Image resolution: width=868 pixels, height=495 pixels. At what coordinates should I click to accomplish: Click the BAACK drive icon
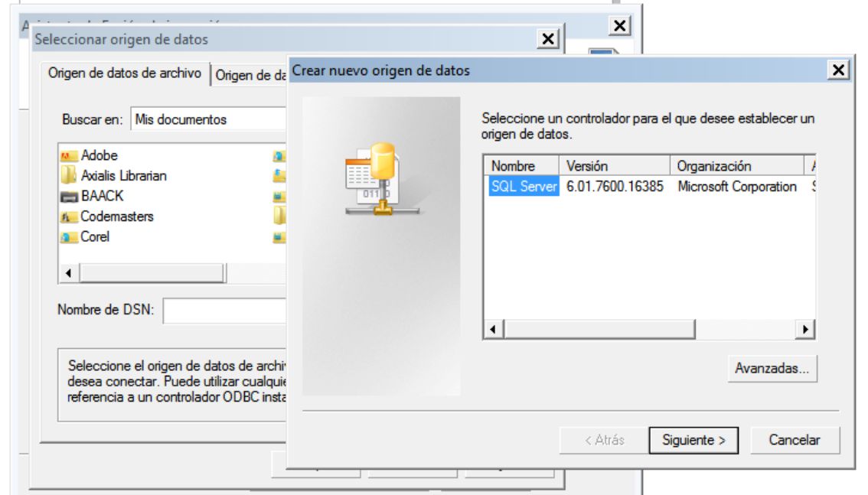pyautogui.click(x=69, y=197)
